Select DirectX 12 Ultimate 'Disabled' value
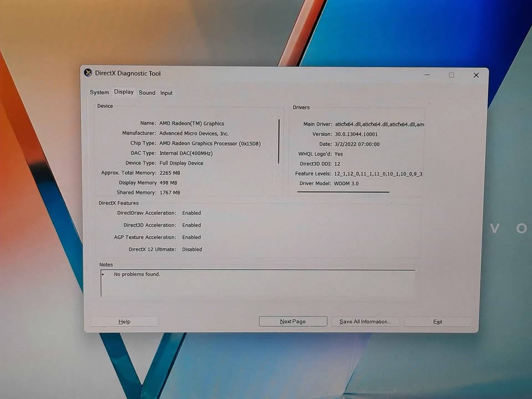 pos(192,249)
